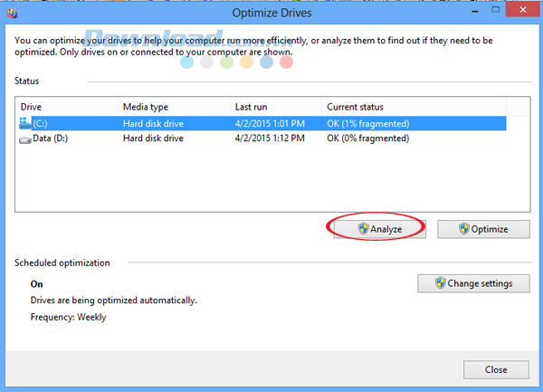Click "4/2/2015 1:01 PM" last run cell
Screen dimensions: 543x392
(x=270, y=124)
